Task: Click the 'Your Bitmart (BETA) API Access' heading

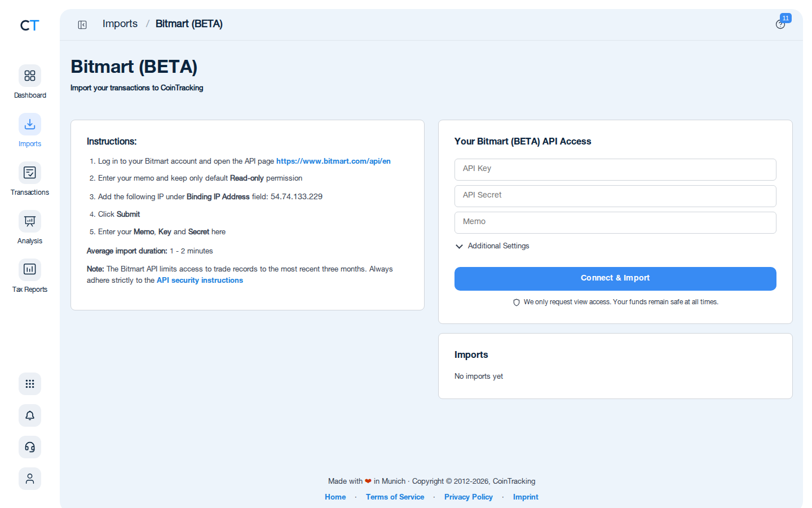Action: tap(523, 141)
